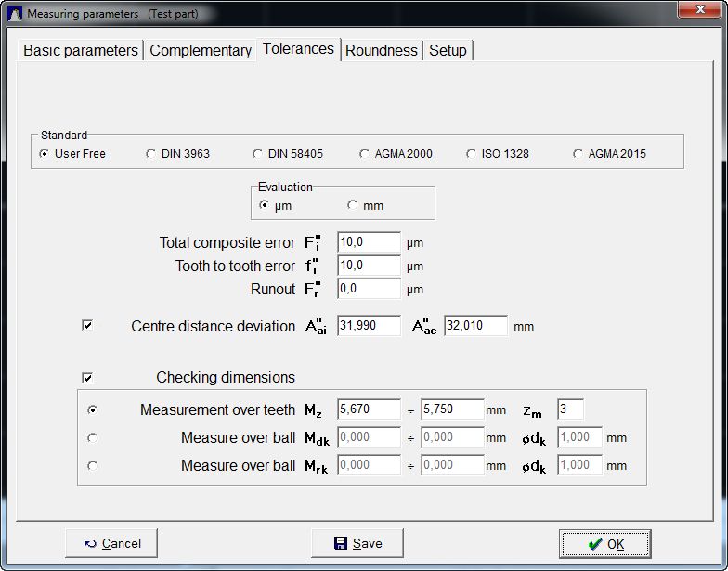Screen dimensions: 728x571
Task: Switch to the Basic parameters tab
Action: (81, 51)
